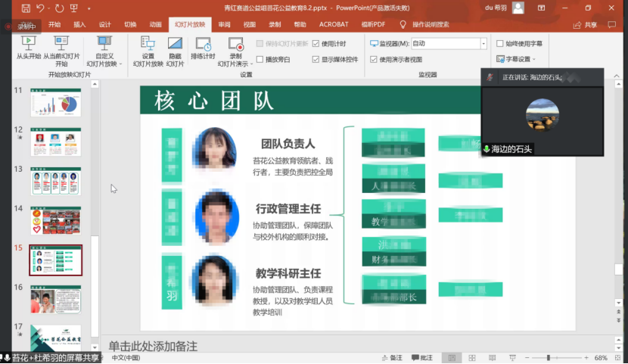Click the 批注 comments icon in status bar
The height and width of the screenshot is (364, 628).
(421, 357)
